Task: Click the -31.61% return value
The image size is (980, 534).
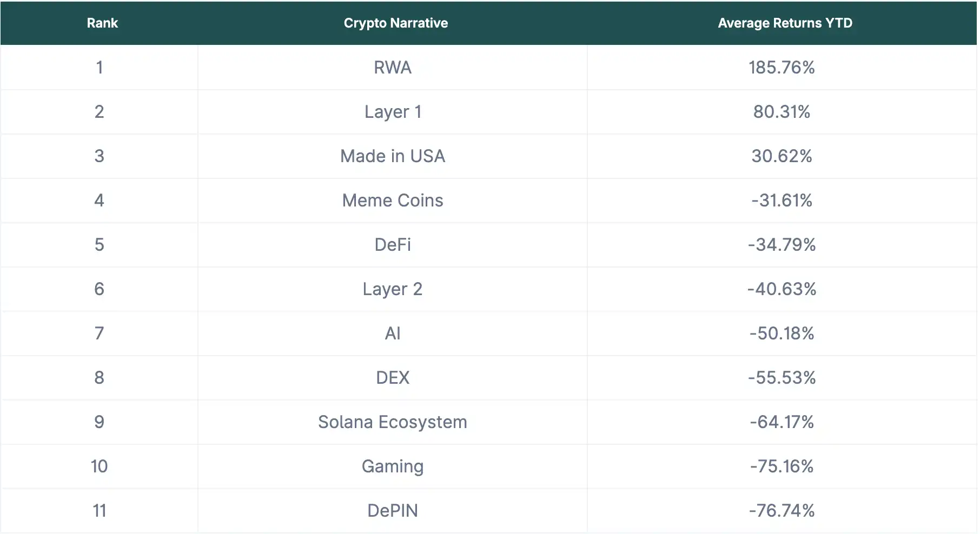Action: 782,201
